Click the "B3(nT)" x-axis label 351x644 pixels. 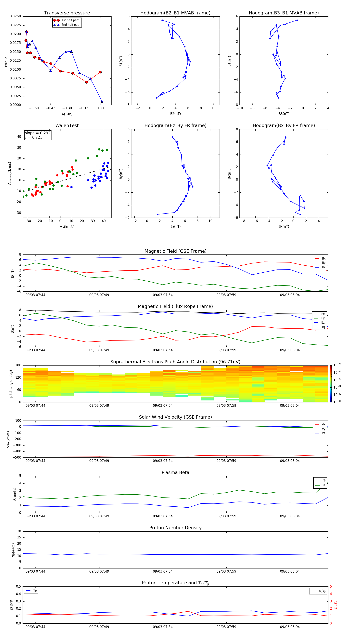(x=284, y=114)
